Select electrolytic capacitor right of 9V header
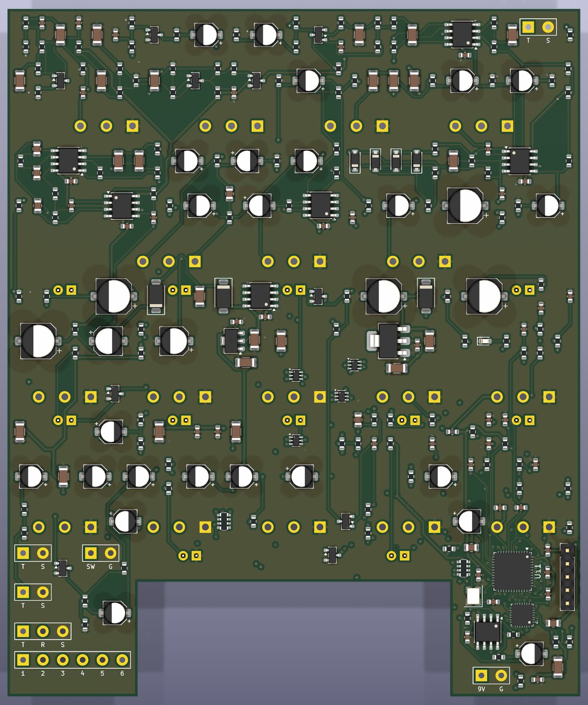Viewport: 588px width, 705px height. click(531, 654)
